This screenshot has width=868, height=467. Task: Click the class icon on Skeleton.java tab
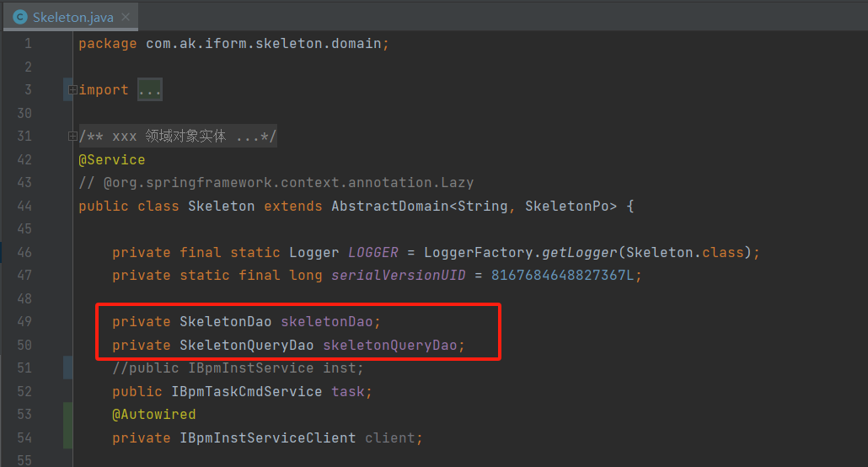20,17
